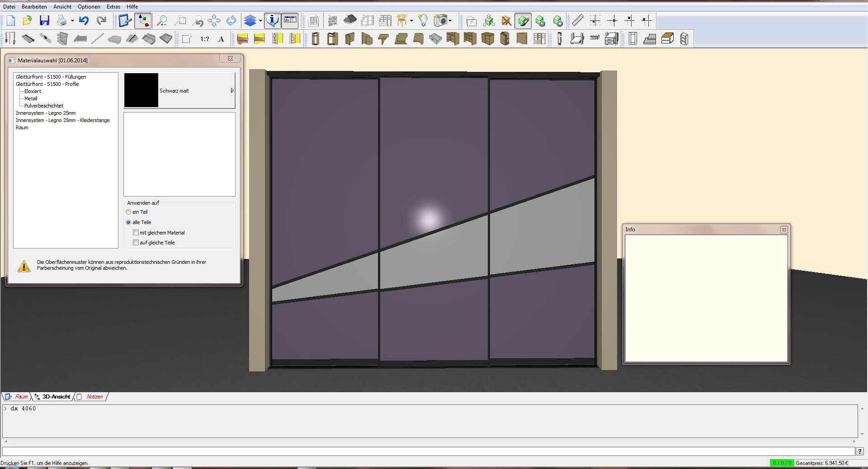Viewport: 868px width, 469px height.
Task: Click the blue Undo arrow
Action: point(84,21)
